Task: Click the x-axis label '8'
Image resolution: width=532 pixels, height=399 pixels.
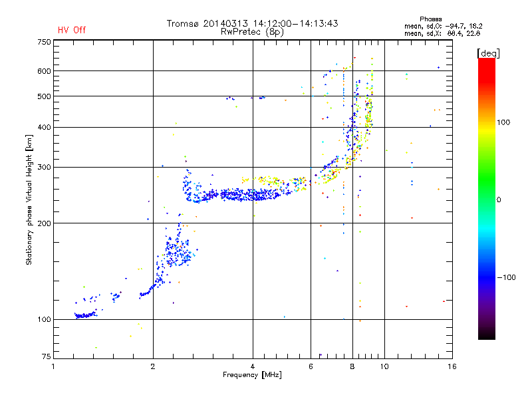Action: (x=352, y=366)
